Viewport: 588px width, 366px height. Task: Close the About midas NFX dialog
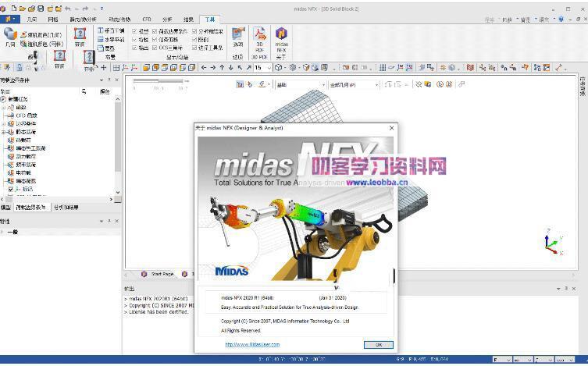click(x=391, y=128)
